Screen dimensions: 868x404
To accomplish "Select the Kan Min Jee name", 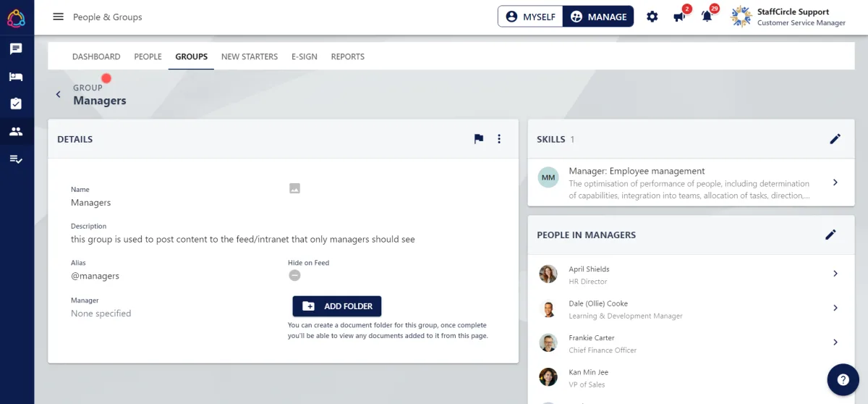I will tap(588, 372).
